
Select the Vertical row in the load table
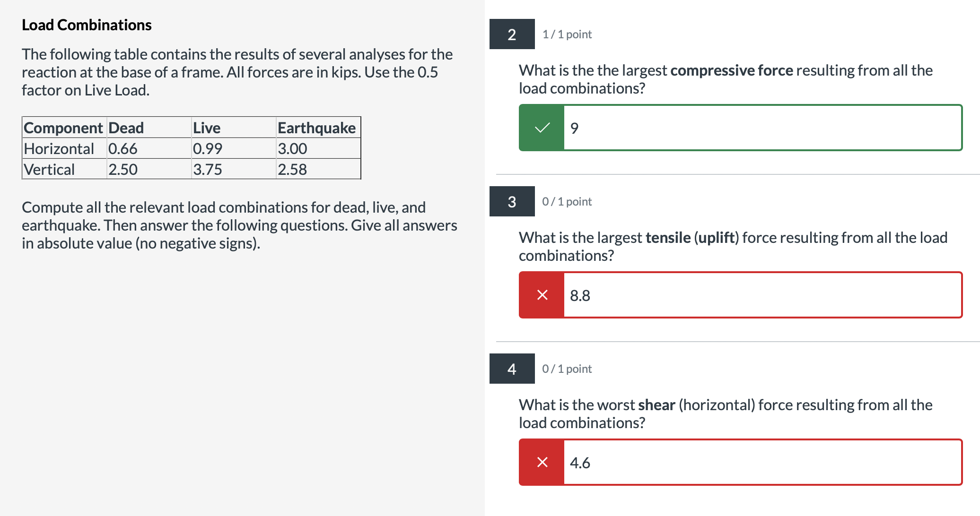tap(49, 169)
